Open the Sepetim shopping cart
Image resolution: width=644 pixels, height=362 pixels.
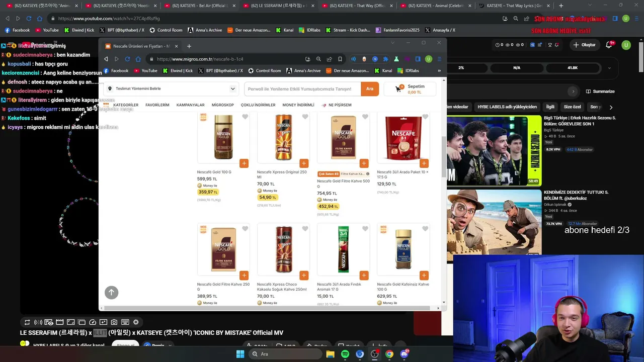410,89
